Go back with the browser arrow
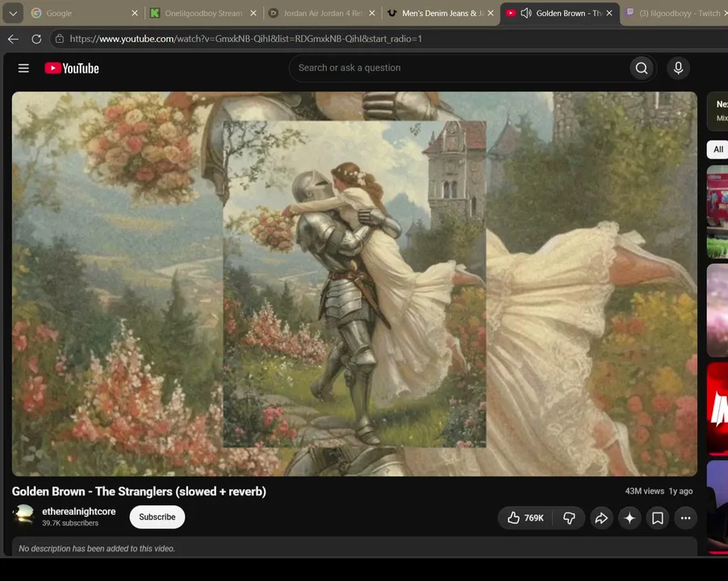Image resolution: width=728 pixels, height=581 pixels. 13,39
